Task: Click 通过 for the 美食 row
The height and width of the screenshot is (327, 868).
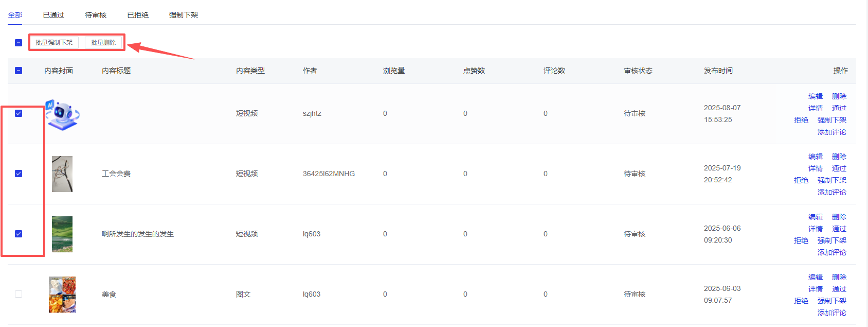Action: pyautogui.click(x=839, y=289)
